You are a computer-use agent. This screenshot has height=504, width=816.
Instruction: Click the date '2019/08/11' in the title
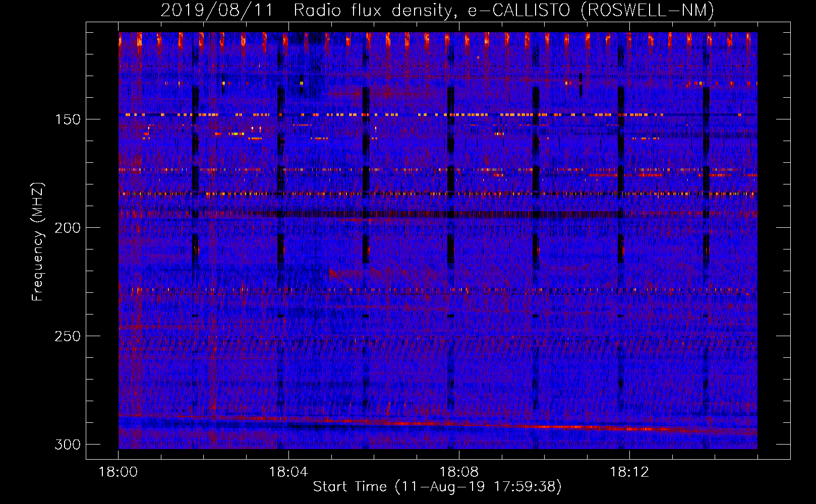pyautogui.click(x=217, y=10)
